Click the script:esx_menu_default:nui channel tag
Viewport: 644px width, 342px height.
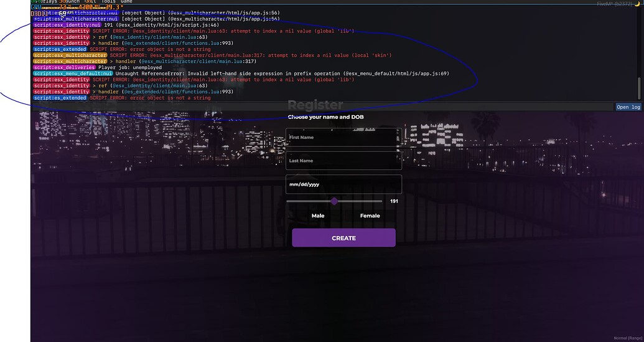tap(73, 74)
